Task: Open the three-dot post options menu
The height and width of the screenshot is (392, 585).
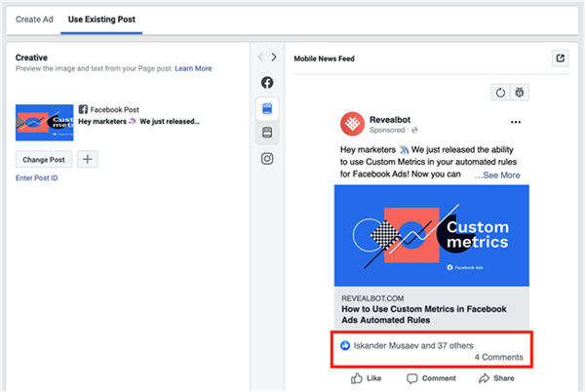Action: 516,123
